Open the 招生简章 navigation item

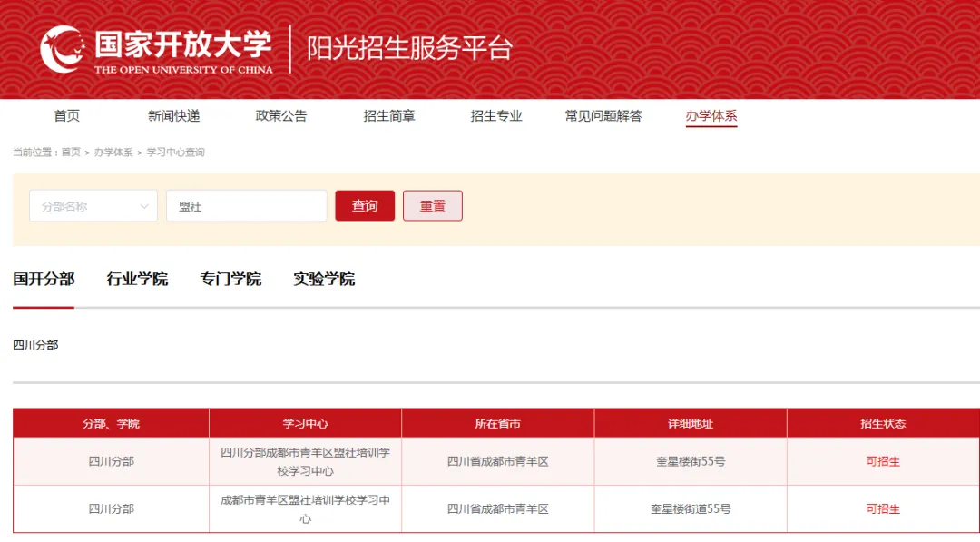[x=388, y=115]
